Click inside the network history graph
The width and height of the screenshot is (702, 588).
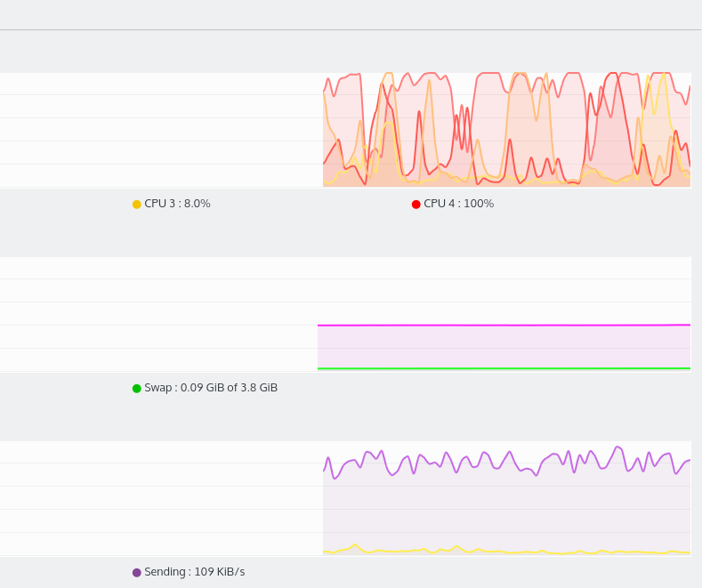tap(507, 507)
